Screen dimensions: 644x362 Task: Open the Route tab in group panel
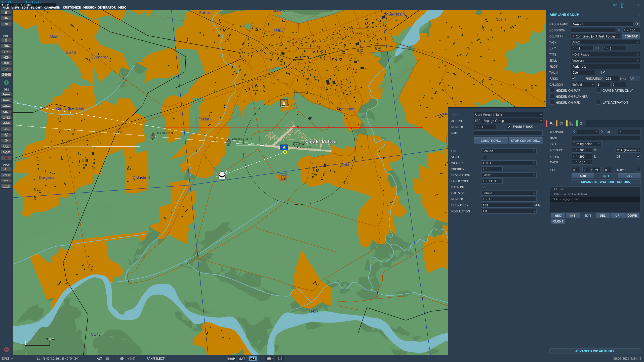pos(551,123)
